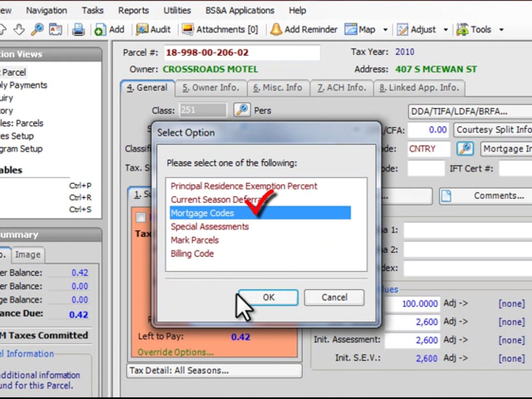Screen dimensions: 532x399
Task: Click lookup magnifier beside CNTRY field
Action: (465, 149)
